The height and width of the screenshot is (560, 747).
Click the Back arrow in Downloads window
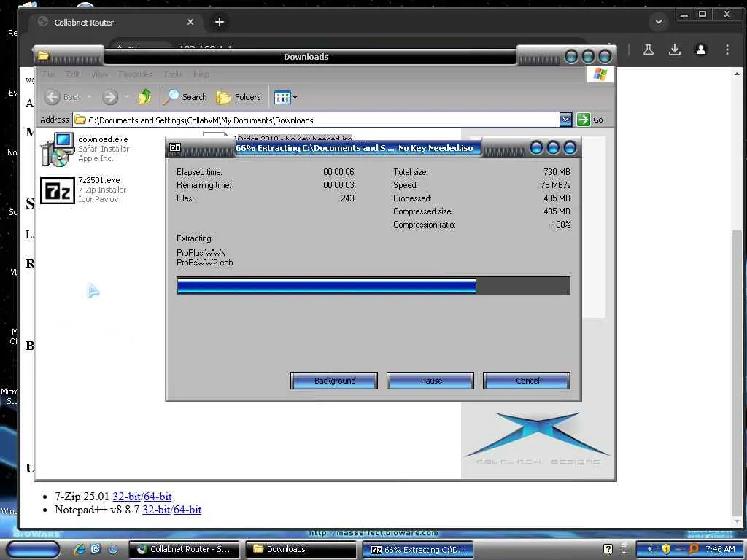click(53, 97)
